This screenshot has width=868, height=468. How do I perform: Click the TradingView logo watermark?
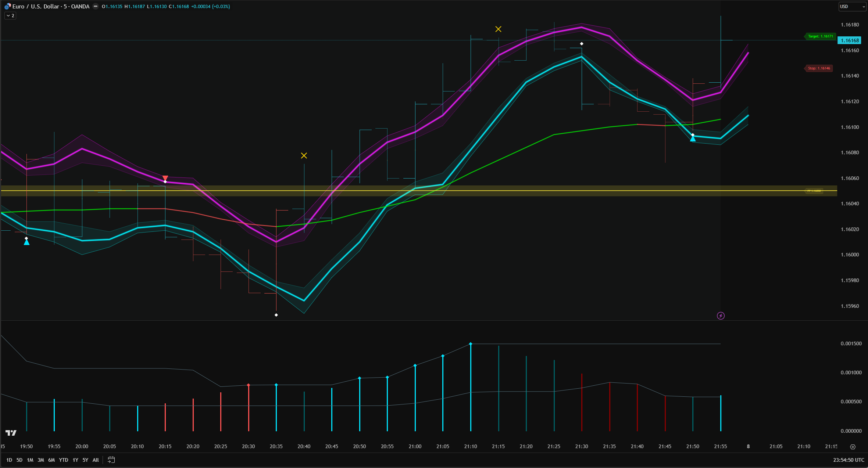point(11,433)
